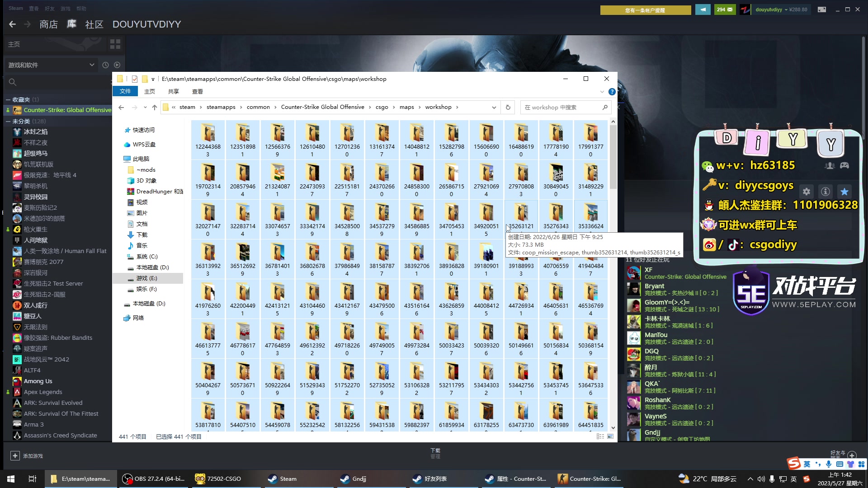This screenshot has width=868, height=488.
Task: Open the 294 messages inbox
Action: [725, 9]
